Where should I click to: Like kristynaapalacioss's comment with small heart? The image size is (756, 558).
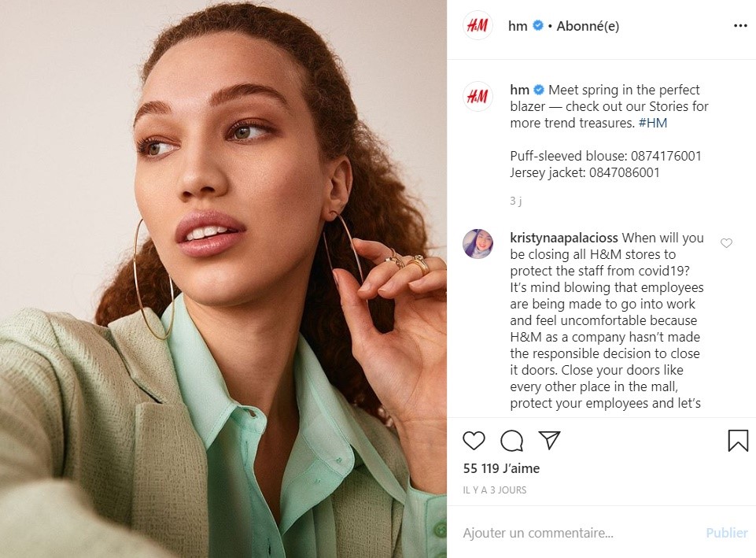(x=726, y=243)
